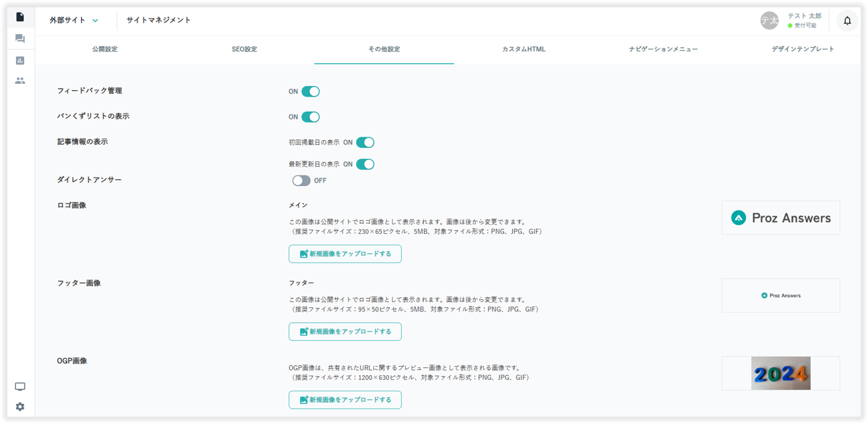Screen dimensions: 868x424
Task: Disable the フィードバック管理 toggle
Action: click(x=310, y=91)
